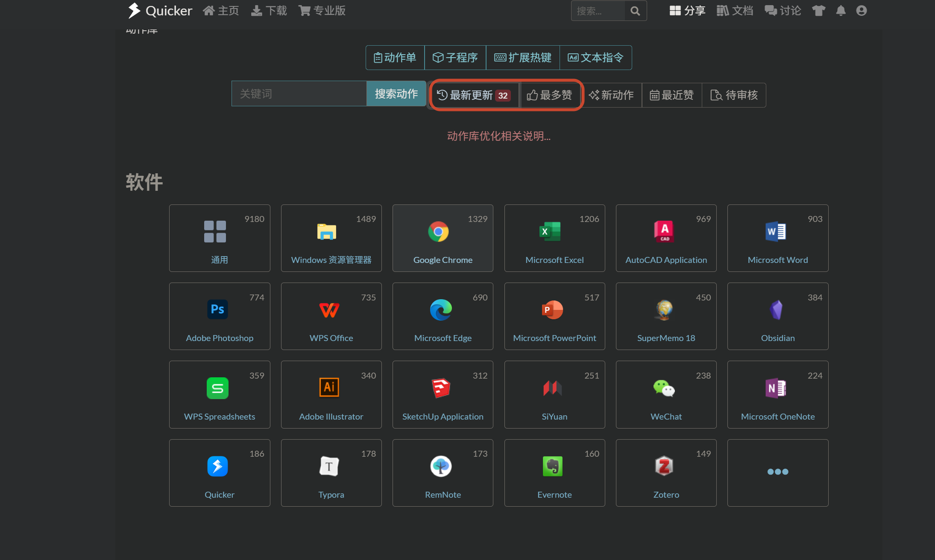The height and width of the screenshot is (560, 935).
Task: Open the AutoCAD Application icon
Action: click(664, 232)
